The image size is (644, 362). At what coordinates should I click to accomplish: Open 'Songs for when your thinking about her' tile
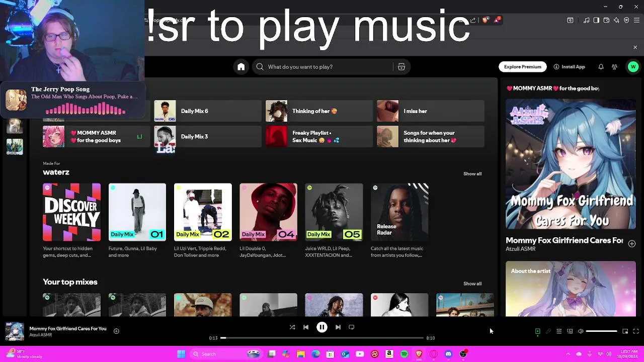point(431,137)
